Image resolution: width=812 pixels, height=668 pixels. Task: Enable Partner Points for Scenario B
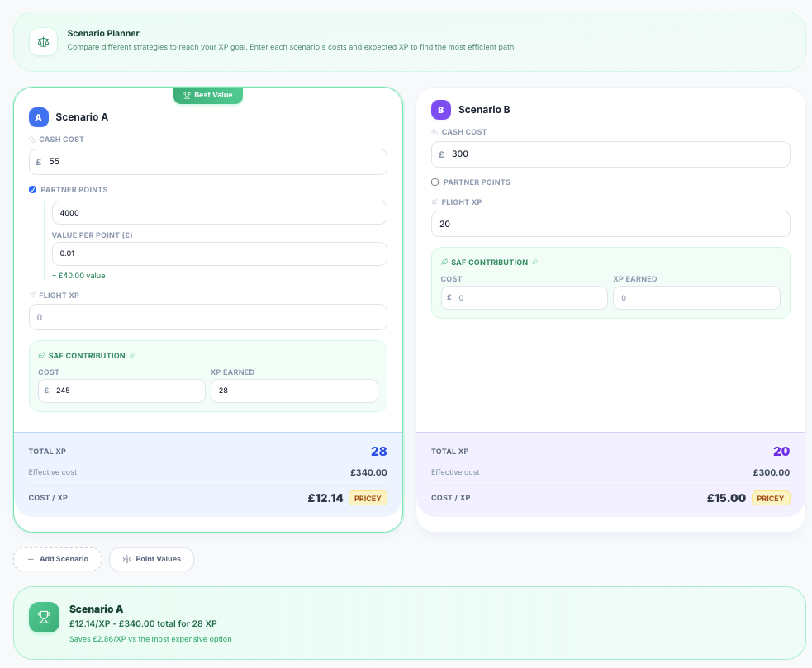pos(435,182)
